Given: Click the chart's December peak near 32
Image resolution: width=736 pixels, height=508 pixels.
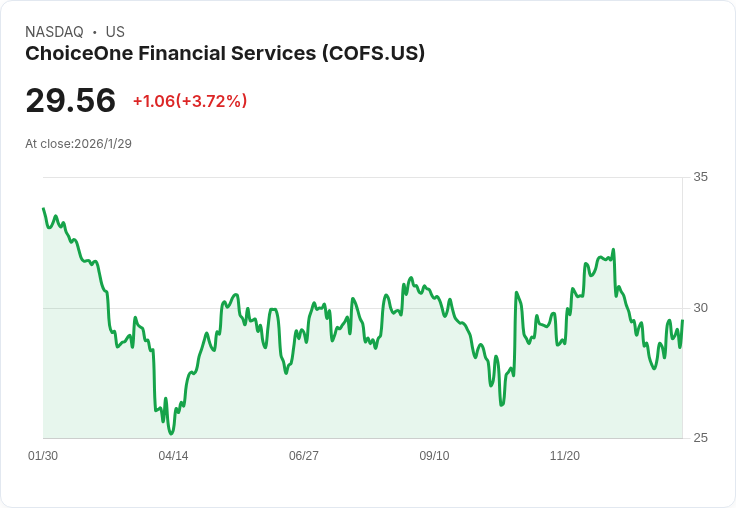Looking at the screenshot, I should 613,250.
